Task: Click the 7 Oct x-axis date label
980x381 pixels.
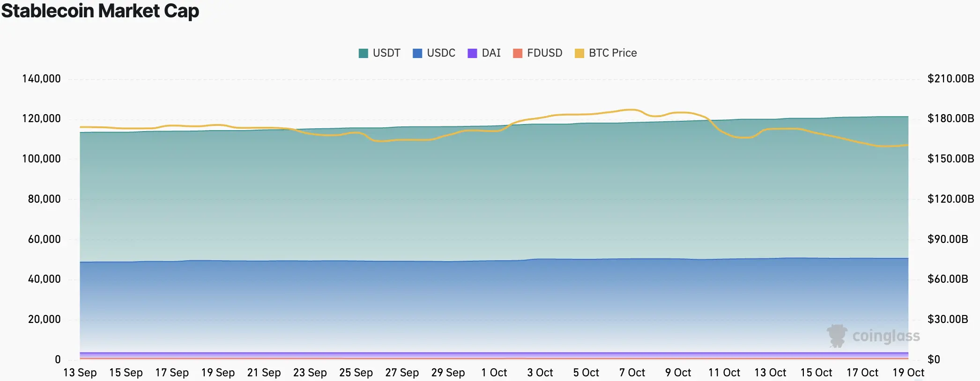Action: coord(632,373)
